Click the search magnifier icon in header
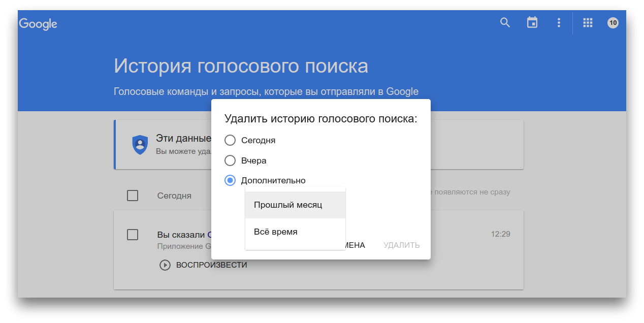Screen dimensions: 644x323 click(505, 23)
